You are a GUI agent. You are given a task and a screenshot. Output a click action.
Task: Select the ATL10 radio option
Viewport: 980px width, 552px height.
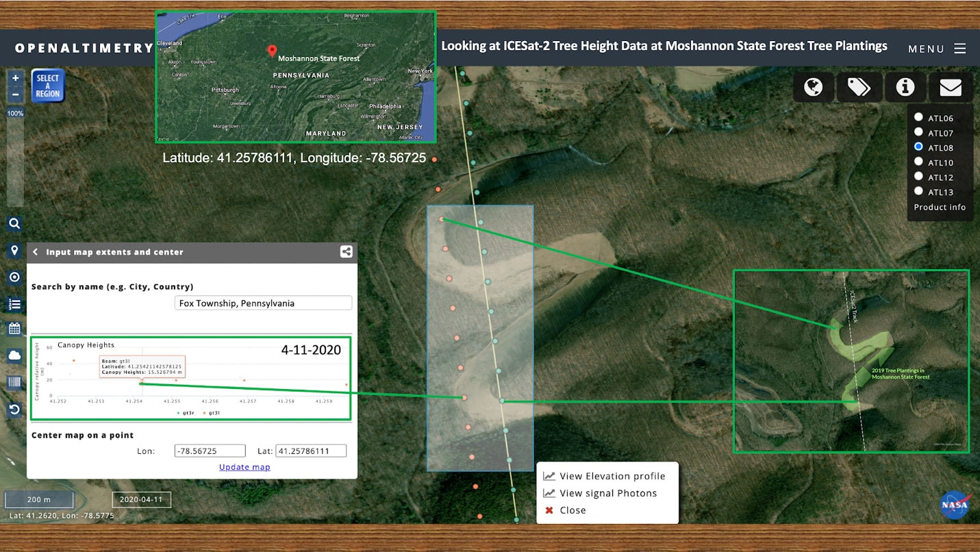point(918,162)
